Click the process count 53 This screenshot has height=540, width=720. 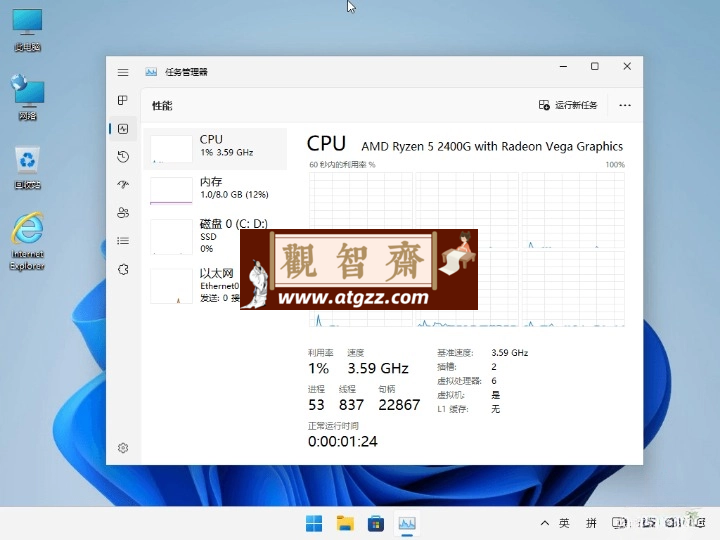[x=316, y=405]
